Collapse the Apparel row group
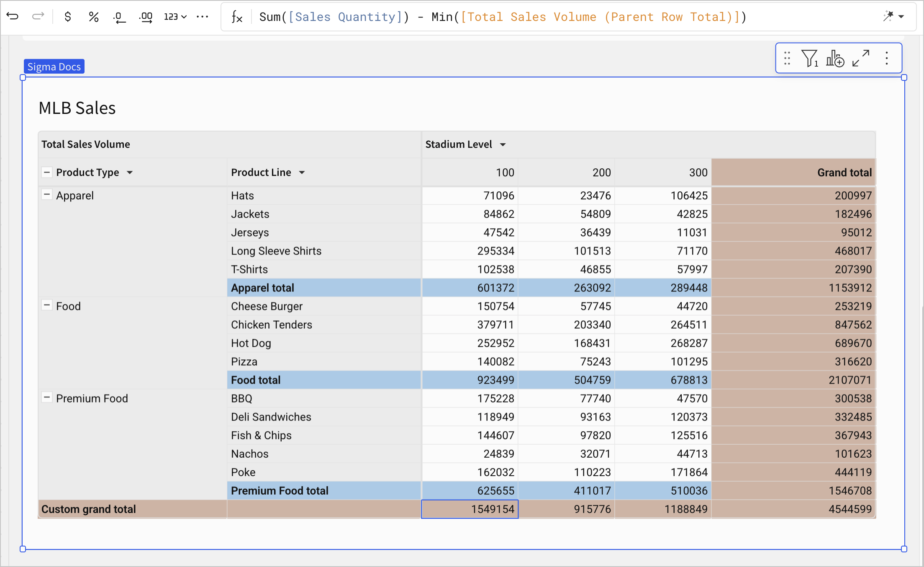This screenshot has height=567, width=924. pyautogui.click(x=47, y=195)
